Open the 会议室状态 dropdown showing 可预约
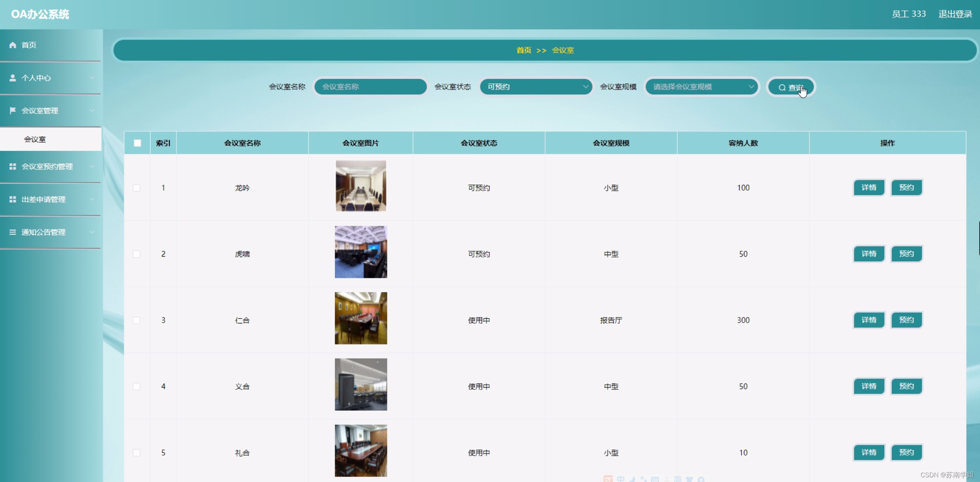 click(536, 87)
